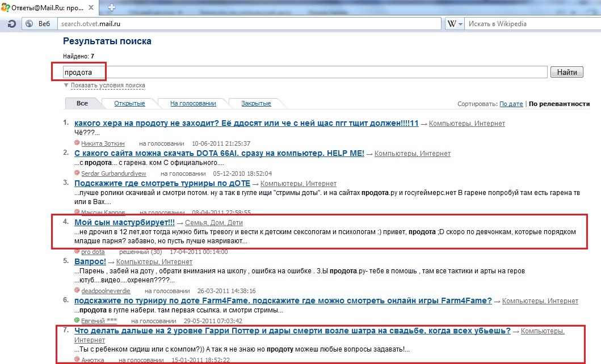Click the @ icon beside Serdar Gurbandurdiyew
Viewport: 601px width, 364px height.
click(77, 173)
